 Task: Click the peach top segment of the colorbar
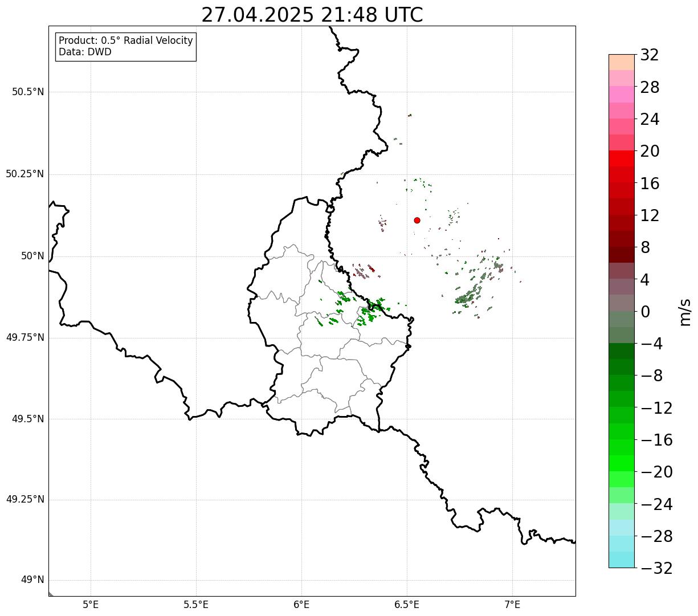click(x=622, y=62)
